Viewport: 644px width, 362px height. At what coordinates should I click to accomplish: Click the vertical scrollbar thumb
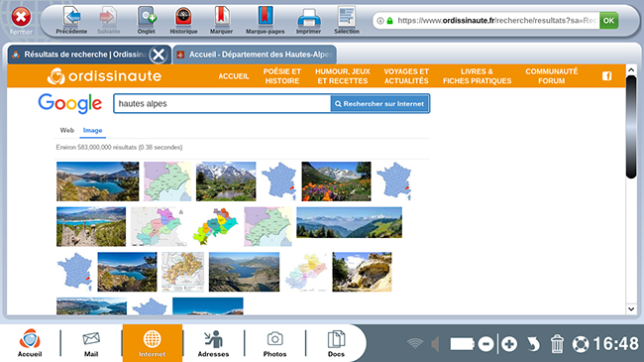(631, 127)
